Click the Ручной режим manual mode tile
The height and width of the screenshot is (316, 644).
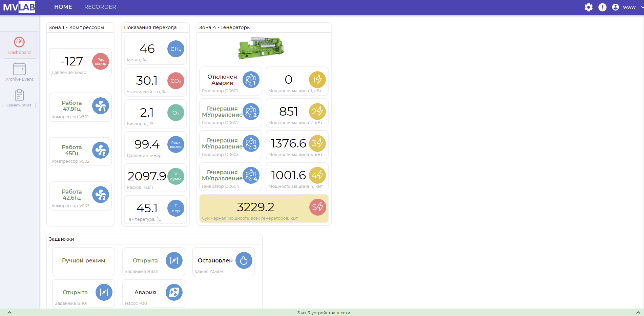point(83,261)
